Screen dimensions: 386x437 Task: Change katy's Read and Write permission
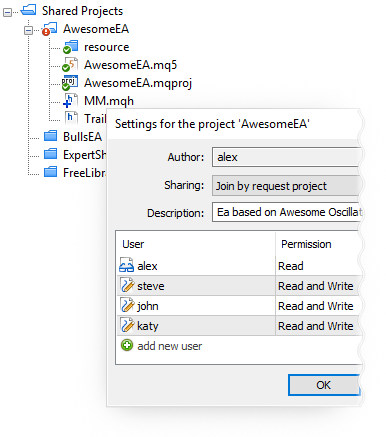tap(316, 326)
